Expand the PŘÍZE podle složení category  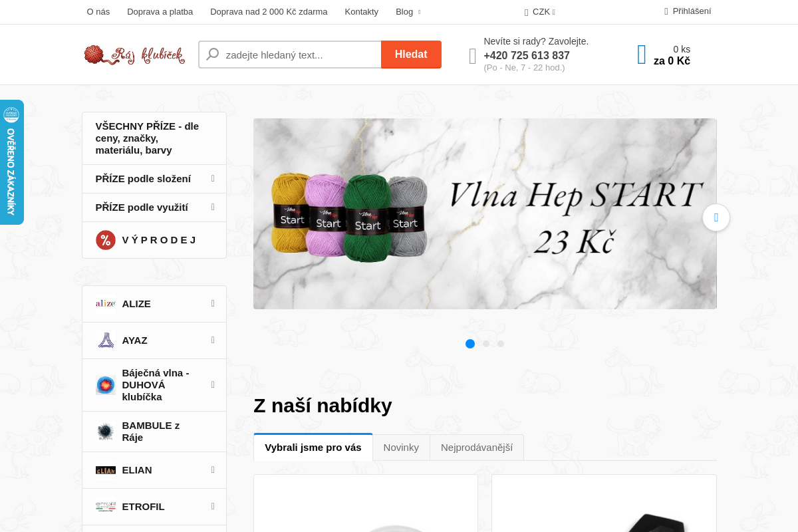tap(154, 179)
